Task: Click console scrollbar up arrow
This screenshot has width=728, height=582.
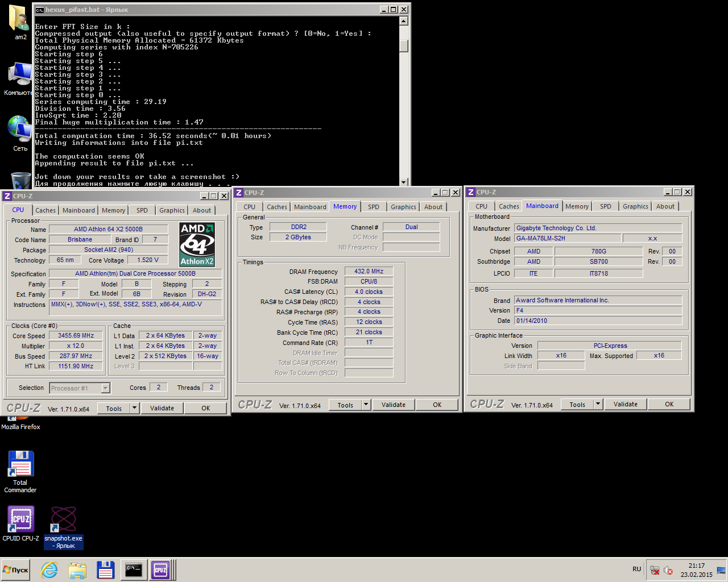Action: [404, 21]
